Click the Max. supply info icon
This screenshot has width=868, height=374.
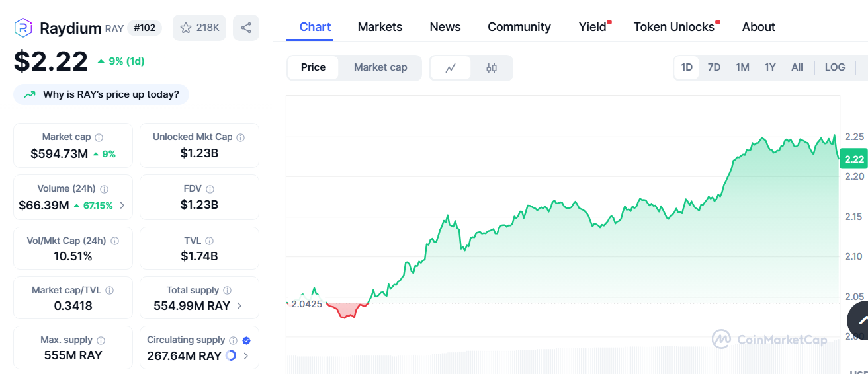tap(101, 340)
